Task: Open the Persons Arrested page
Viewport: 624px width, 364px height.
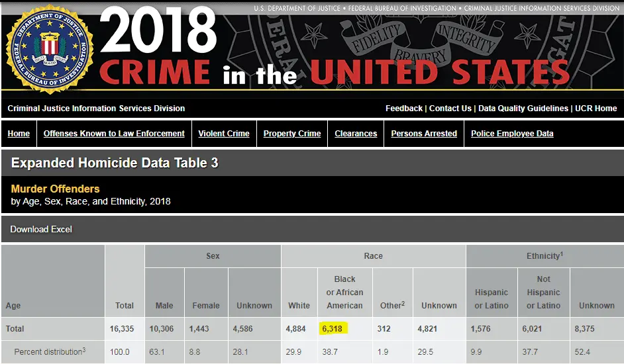Action: pyautogui.click(x=424, y=134)
